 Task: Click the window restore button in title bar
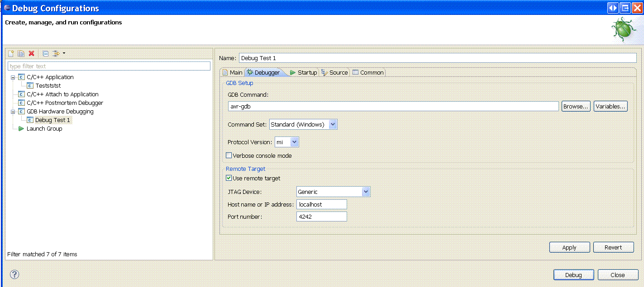(x=625, y=8)
